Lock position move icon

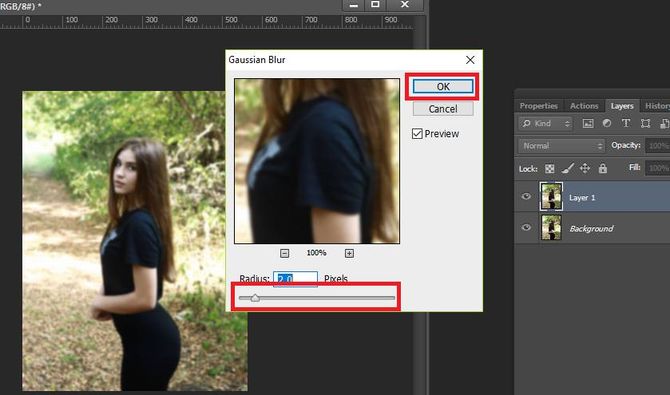coord(585,168)
